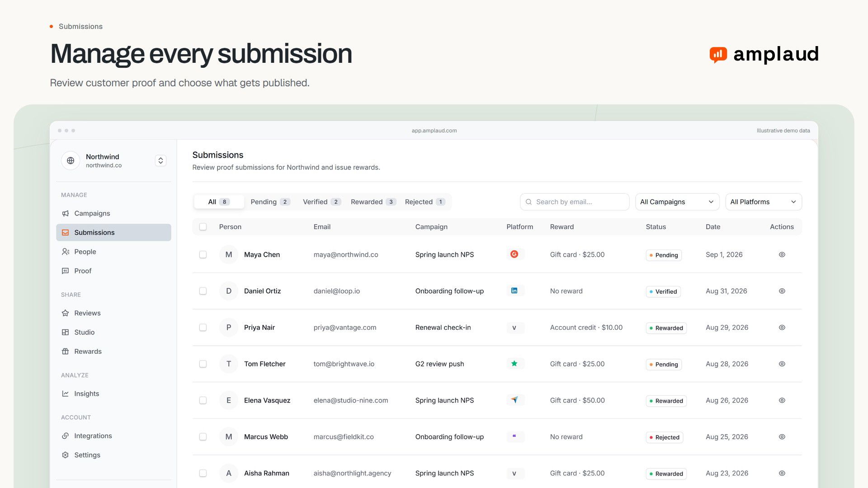
Task: Open Campaigns in the sidebar
Action: pos(113,213)
